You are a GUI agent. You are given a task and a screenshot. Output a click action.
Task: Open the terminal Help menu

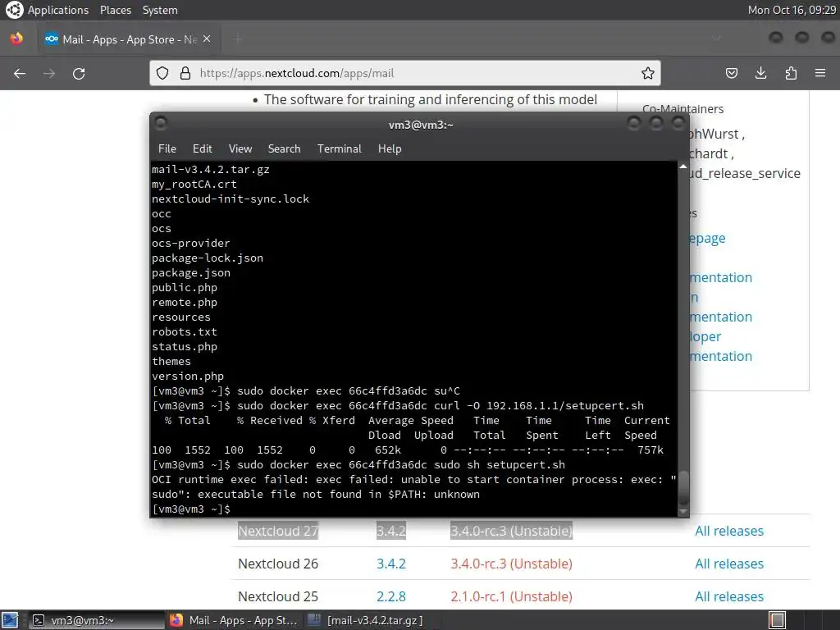[x=390, y=149]
